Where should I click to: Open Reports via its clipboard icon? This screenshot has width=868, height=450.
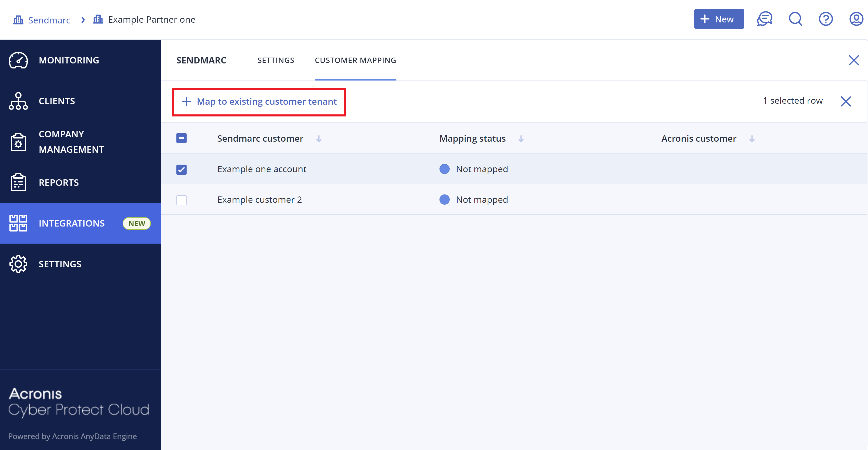click(x=18, y=182)
